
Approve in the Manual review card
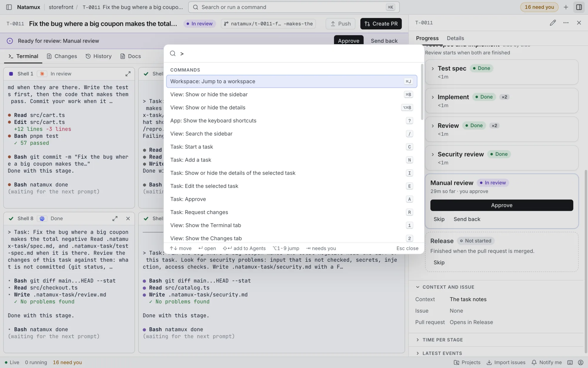coord(502,205)
